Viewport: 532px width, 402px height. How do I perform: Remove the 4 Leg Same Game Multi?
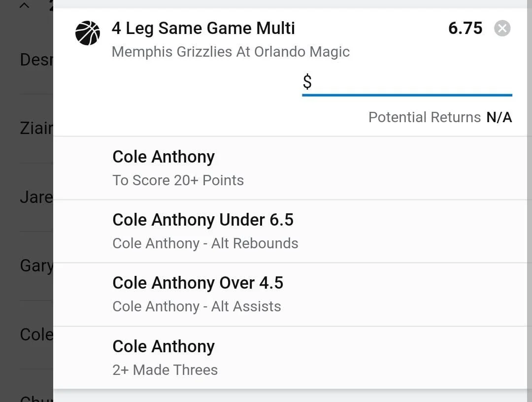coord(502,29)
